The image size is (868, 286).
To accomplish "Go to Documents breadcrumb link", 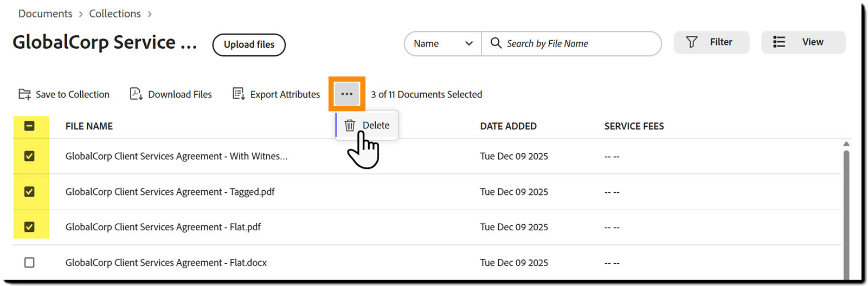I will coord(46,14).
